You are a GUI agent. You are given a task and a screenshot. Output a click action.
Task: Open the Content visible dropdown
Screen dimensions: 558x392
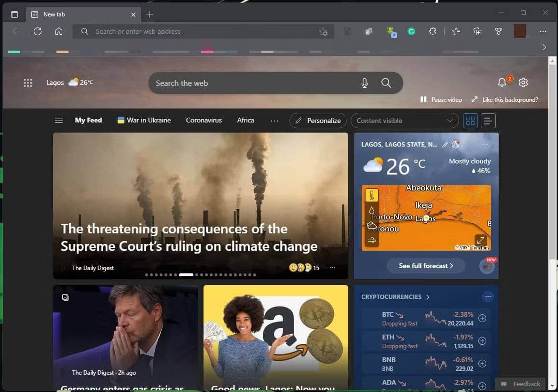pyautogui.click(x=404, y=121)
